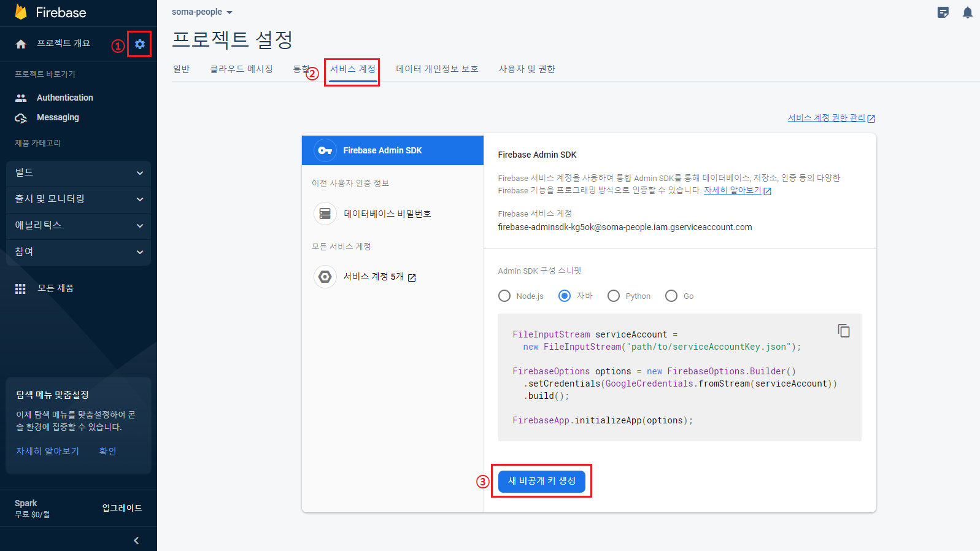Switch to the 사용자 및 권한 tab
Viewport: 980px width, 551px height.
click(x=527, y=69)
